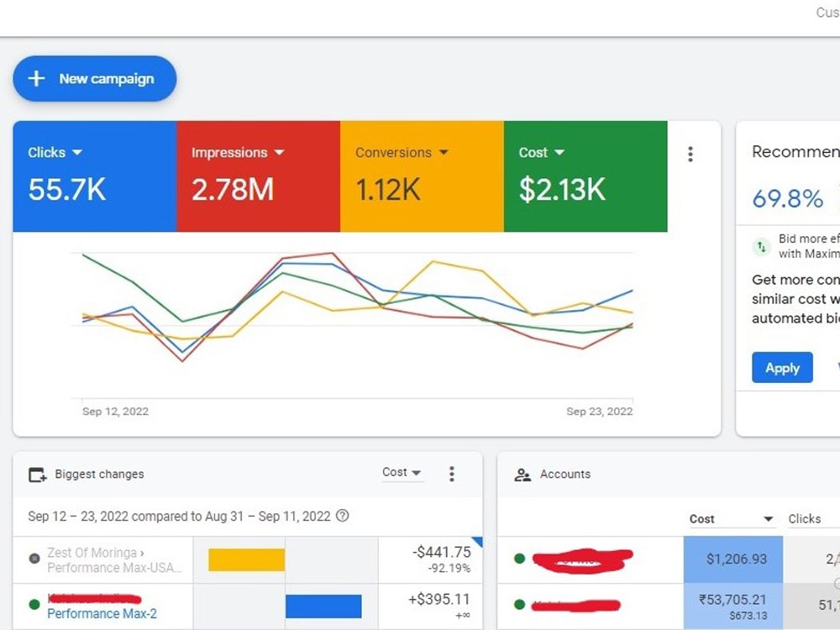The image size is (840, 630).
Task: Click the bid recommendation arrows icon
Action: click(761, 246)
